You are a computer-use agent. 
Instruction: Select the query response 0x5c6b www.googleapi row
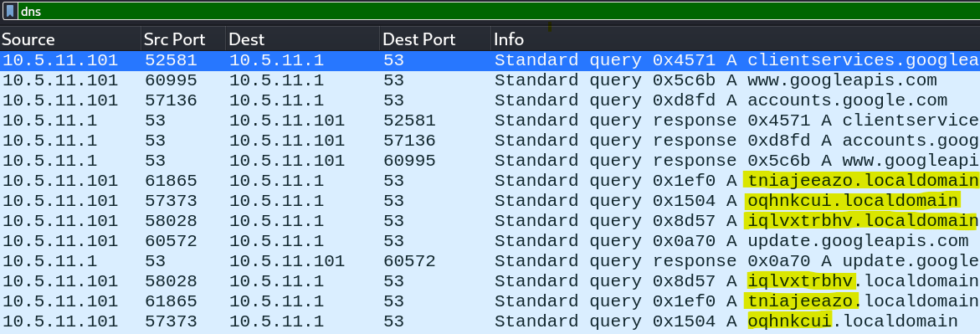(x=490, y=161)
